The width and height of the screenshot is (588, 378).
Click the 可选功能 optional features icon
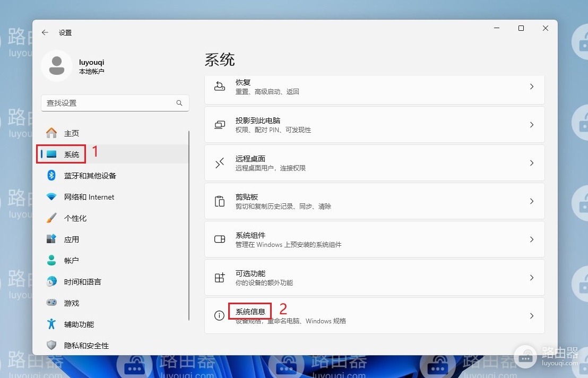[x=219, y=278]
